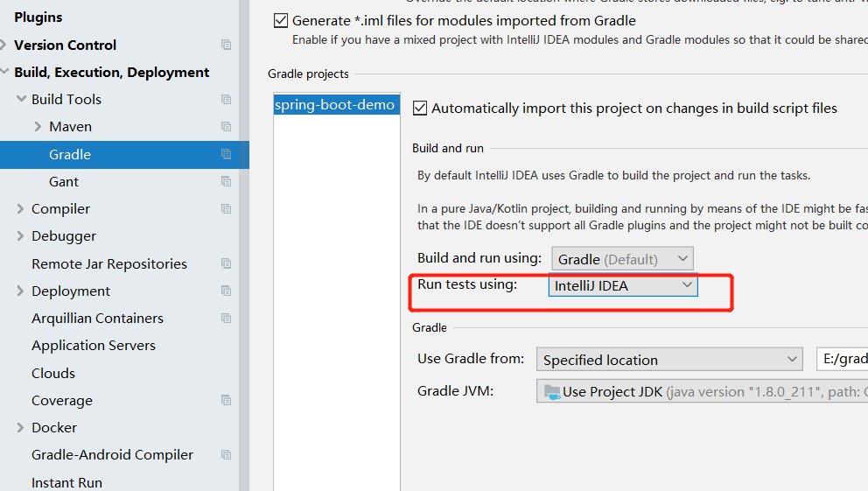Click the project-settings icon beside Build Tools
The width and height of the screenshot is (868, 491).
pos(226,100)
